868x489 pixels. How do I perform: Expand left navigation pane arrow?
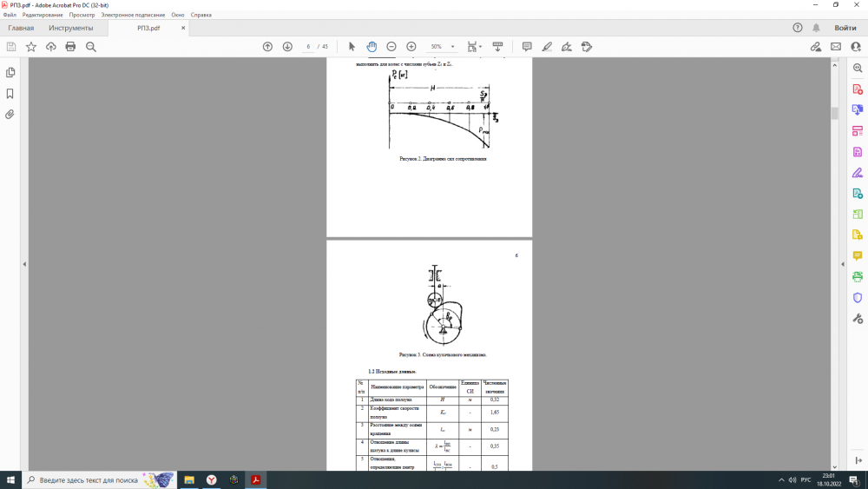[24, 265]
